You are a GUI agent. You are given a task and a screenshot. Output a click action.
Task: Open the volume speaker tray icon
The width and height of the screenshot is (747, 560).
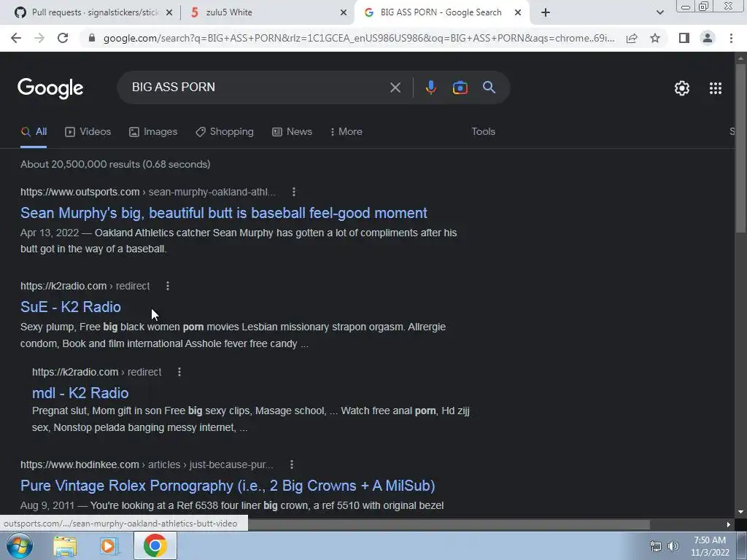click(x=673, y=546)
